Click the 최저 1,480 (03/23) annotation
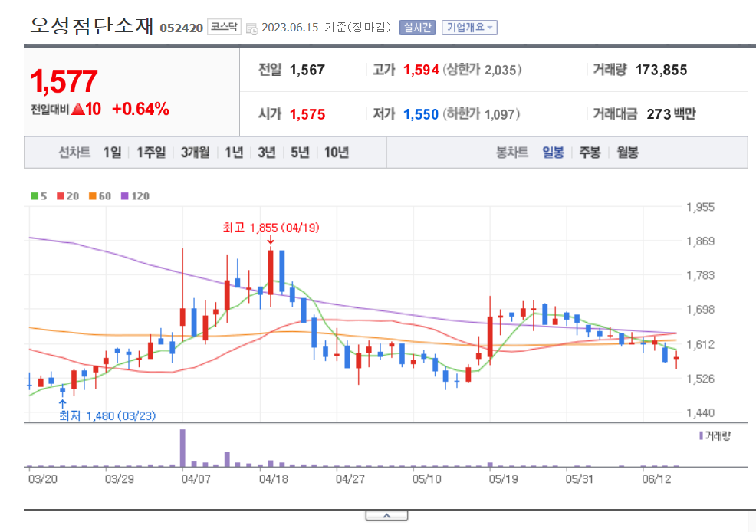 (x=107, y=415)
